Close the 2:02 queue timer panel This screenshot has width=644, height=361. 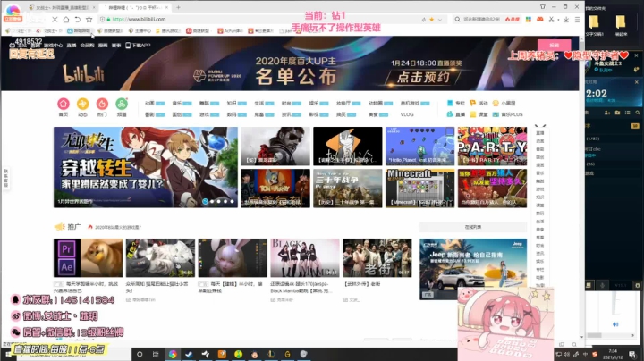(x=637, y=82)
